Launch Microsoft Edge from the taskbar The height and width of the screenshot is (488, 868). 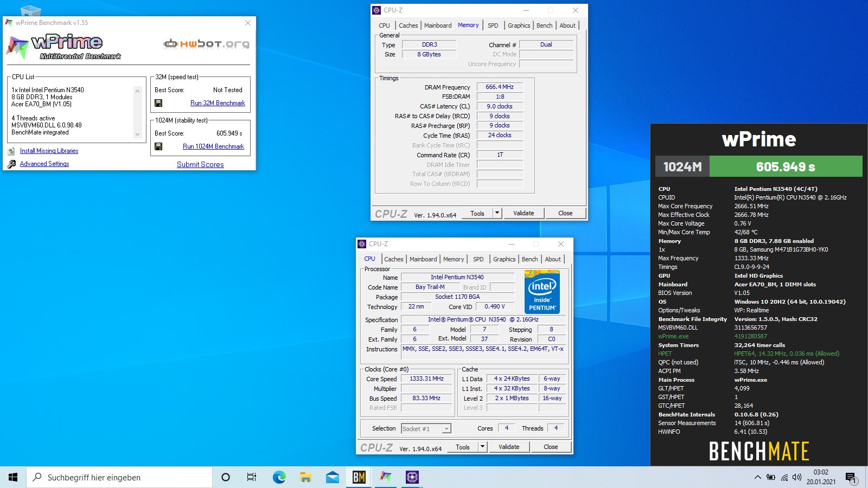(279, 477)
